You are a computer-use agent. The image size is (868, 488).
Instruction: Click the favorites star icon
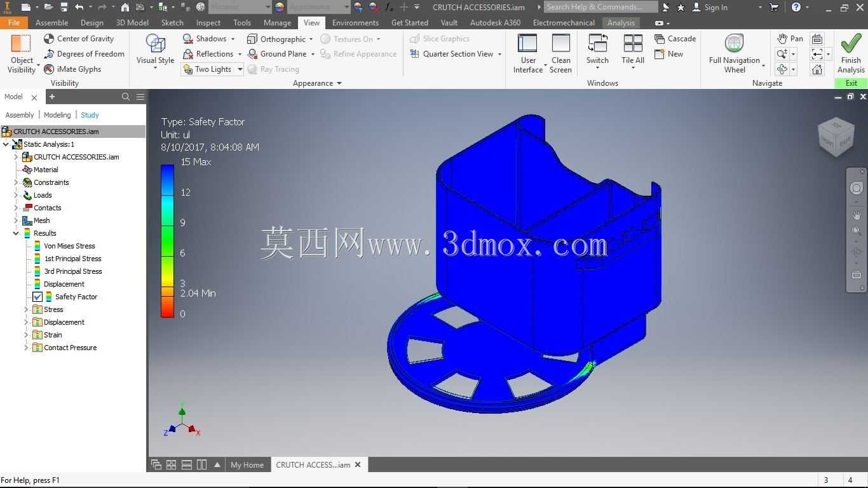tap(681, 7)
